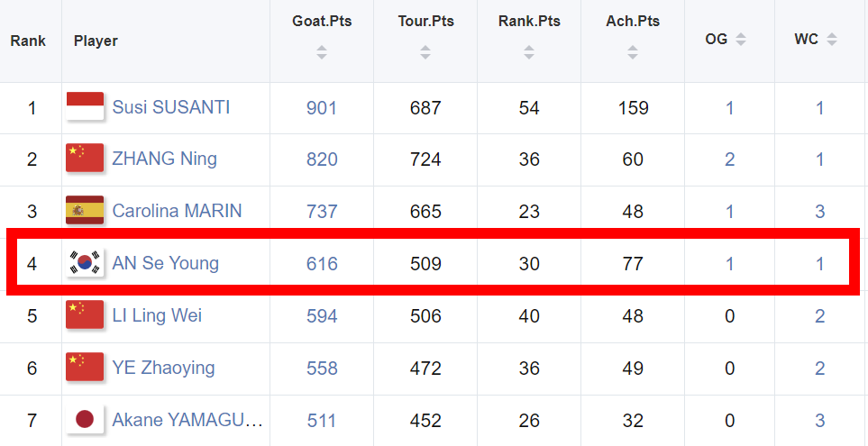
Task: Open Susi SUSANTI player profile
Action: [x=171, y=107]
